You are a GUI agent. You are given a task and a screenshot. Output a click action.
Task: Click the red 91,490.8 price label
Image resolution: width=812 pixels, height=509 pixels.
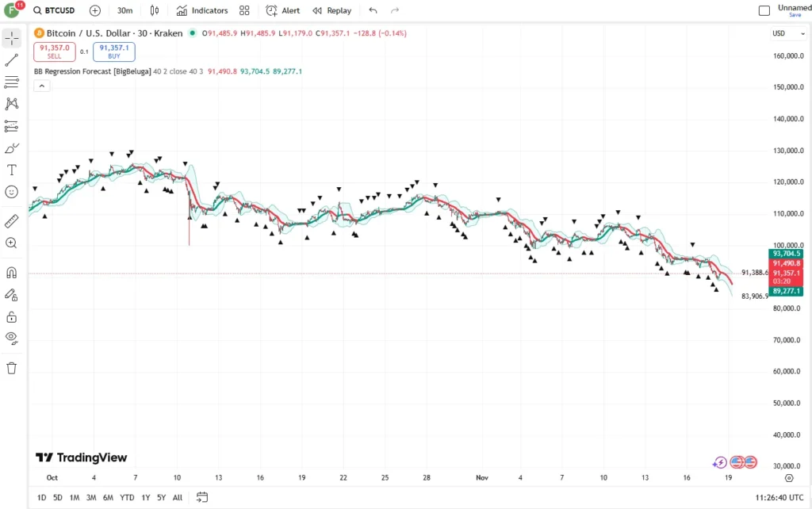[786, 263]
